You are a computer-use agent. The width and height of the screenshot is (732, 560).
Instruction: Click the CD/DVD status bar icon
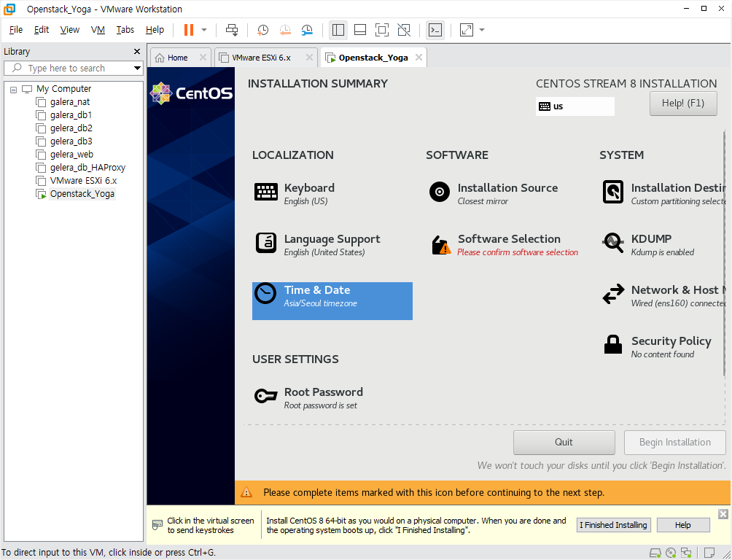tap(671, 553)
